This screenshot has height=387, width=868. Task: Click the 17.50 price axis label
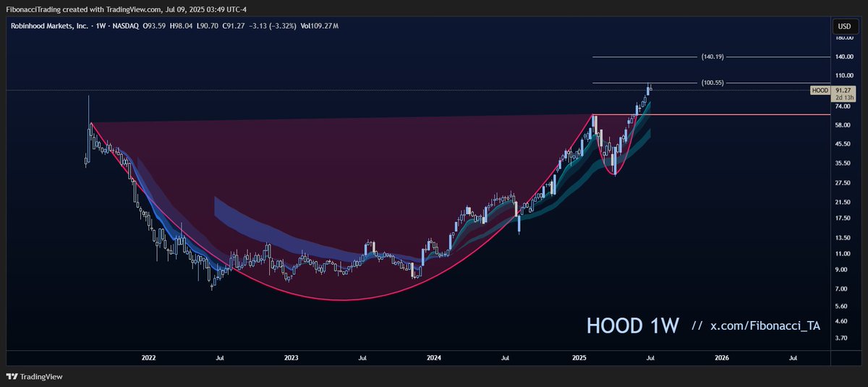pos(843,218)
